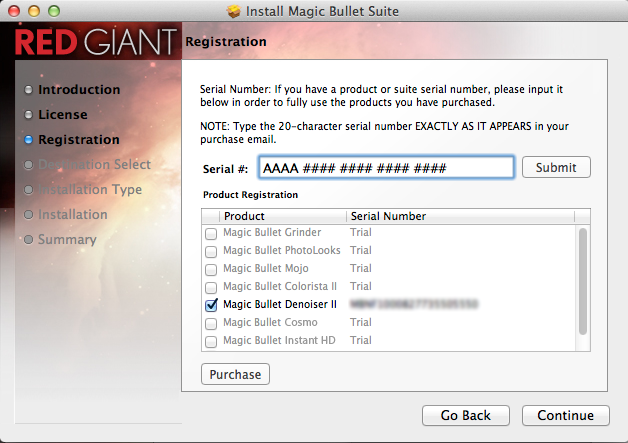
Task: Continue to the next installer step
Action: (x=566, y=415)
